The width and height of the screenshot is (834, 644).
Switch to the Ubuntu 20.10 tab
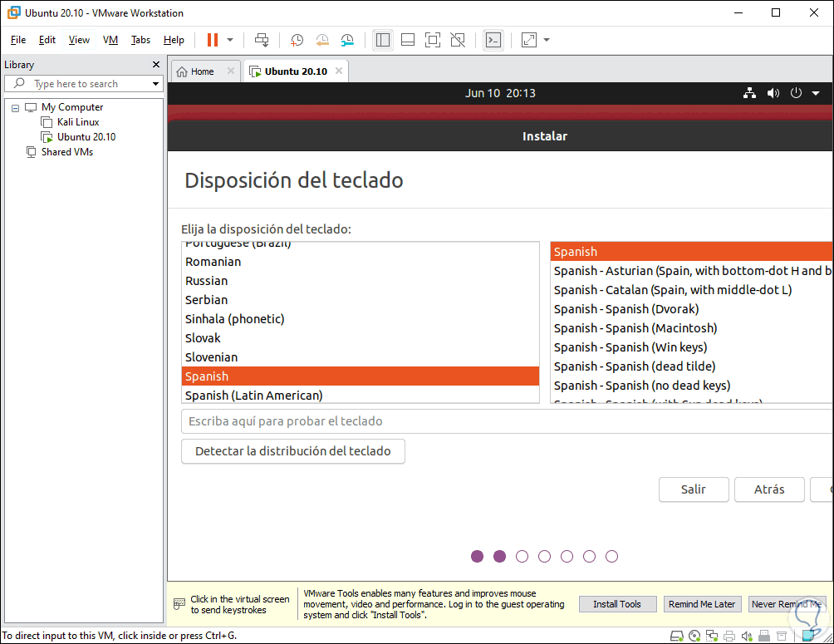point(296,71)
